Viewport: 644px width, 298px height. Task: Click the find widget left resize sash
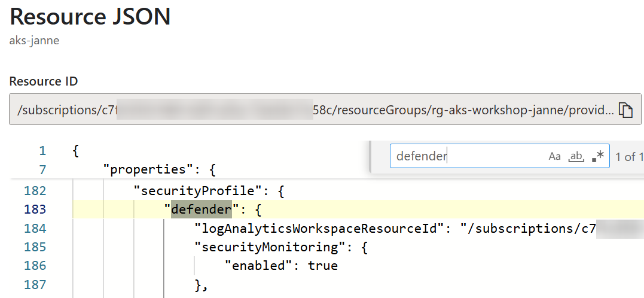[371, 157]
